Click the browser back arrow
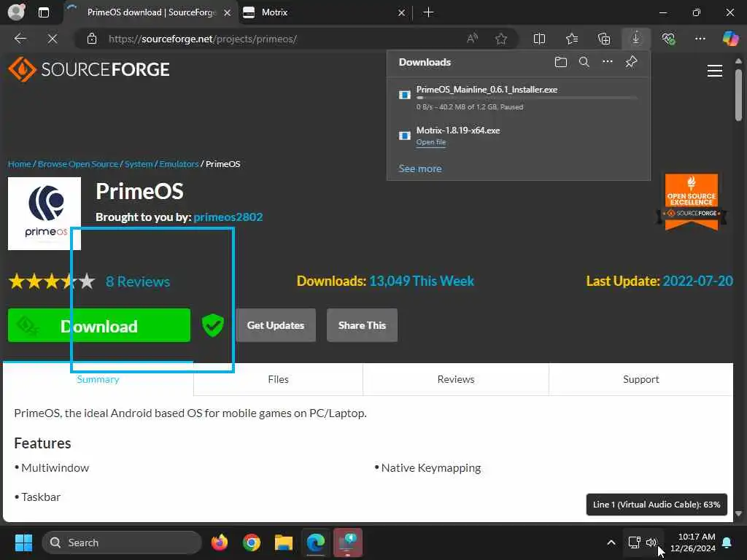Screen dimensions: 747x560 (20, 39)
